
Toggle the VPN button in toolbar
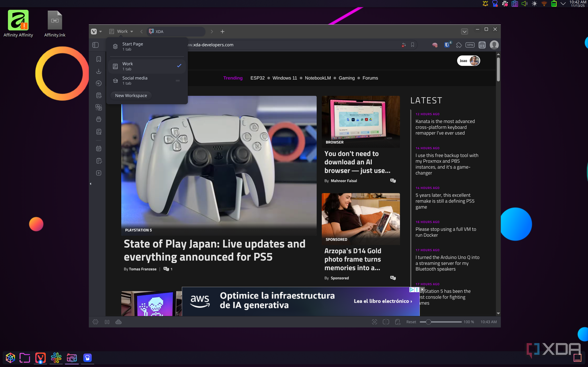[470, 45]
